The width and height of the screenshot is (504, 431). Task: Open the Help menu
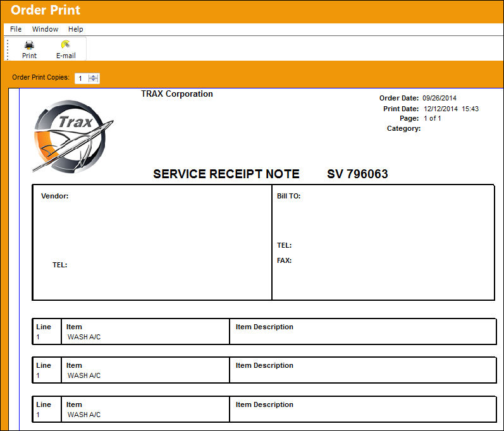tap(75, 29)
